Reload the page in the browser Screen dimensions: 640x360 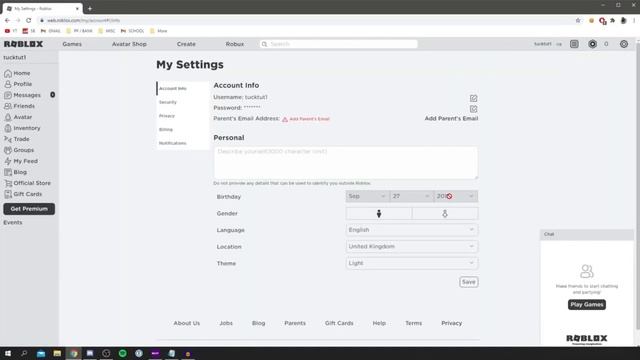tap(29, 20)
